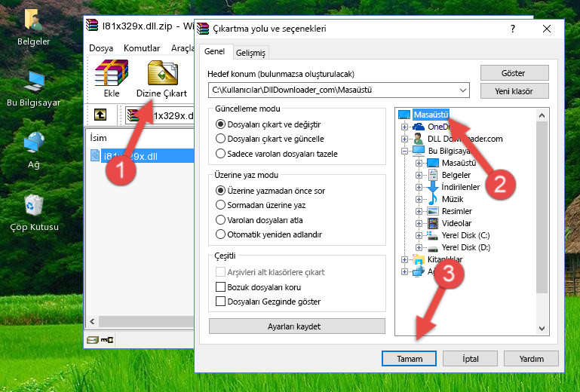This screenshot has height=392, width=580.
Task: Expand the Yerel Disk (C:) node
Action: (x=419, y=235)
